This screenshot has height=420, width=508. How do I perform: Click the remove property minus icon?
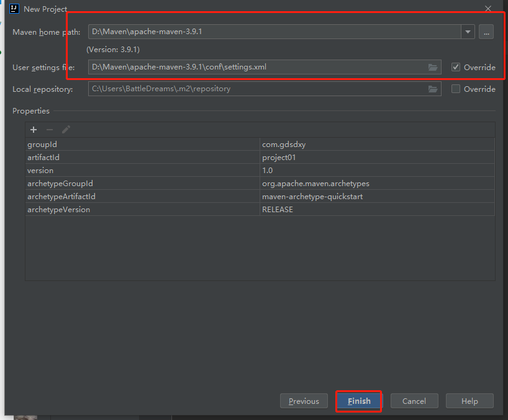click(50, 130)
